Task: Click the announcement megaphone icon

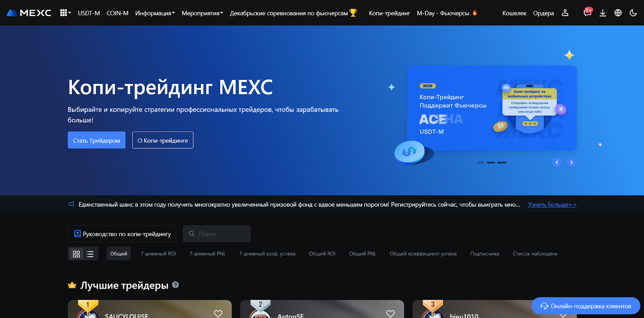Action: tap(71, 204)
